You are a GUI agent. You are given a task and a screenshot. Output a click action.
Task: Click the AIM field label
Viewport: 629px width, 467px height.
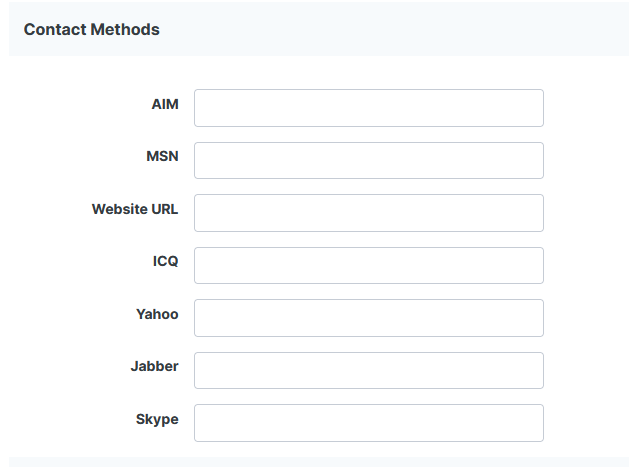tap(165, 104)
